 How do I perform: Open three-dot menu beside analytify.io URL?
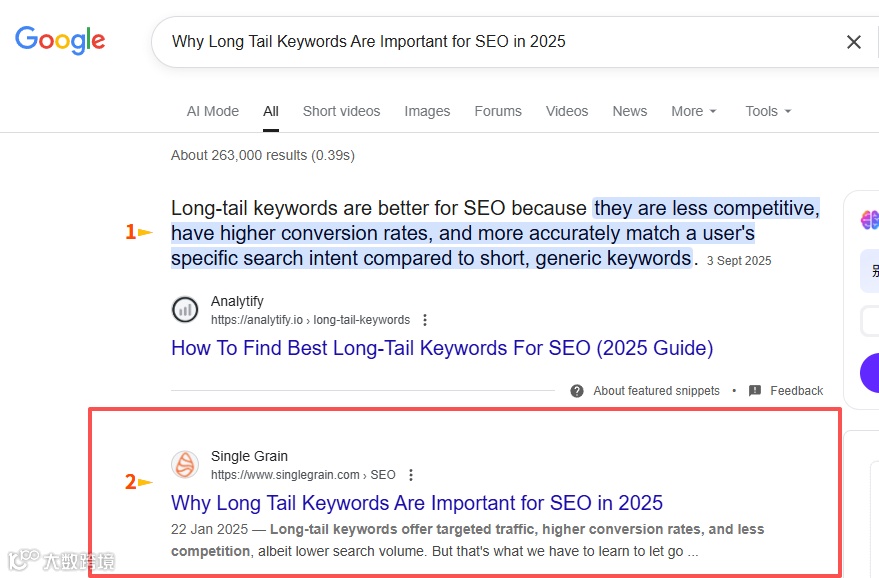coord(425,320)
